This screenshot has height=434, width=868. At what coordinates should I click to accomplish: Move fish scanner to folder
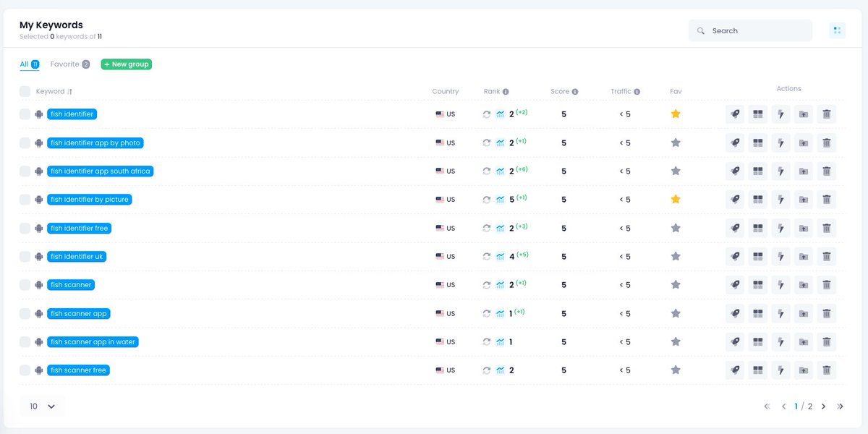coord(804,285)
